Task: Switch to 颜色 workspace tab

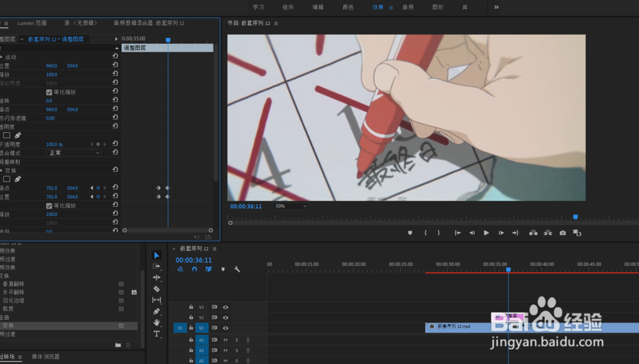Action: tap(348, 7)
